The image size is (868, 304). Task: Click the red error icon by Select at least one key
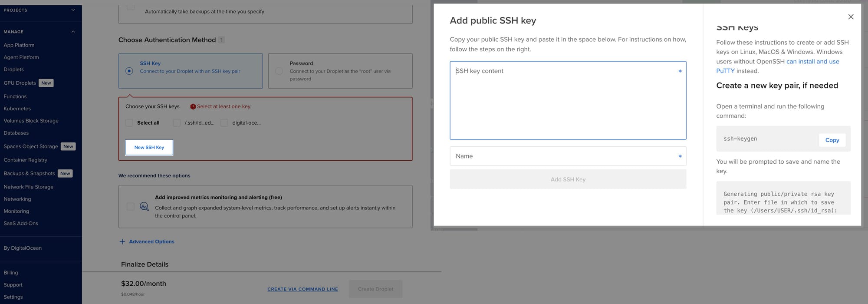pyautogui.click(x=193, y=106)
